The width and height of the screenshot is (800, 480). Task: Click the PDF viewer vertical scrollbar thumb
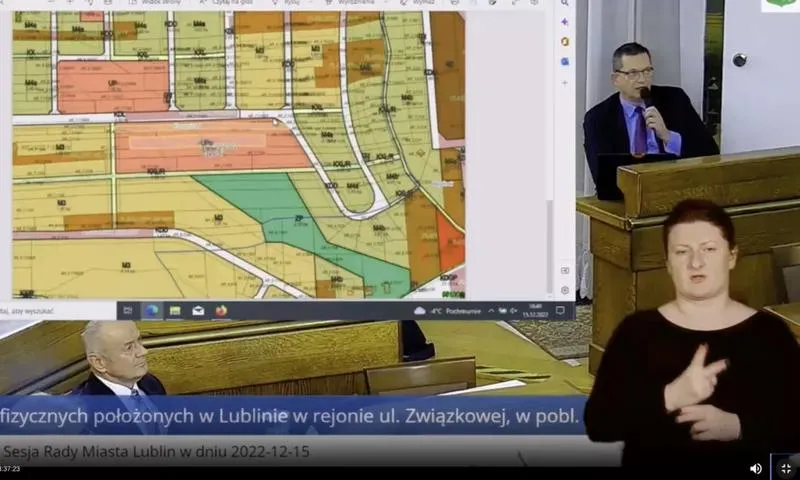(549, 247)
